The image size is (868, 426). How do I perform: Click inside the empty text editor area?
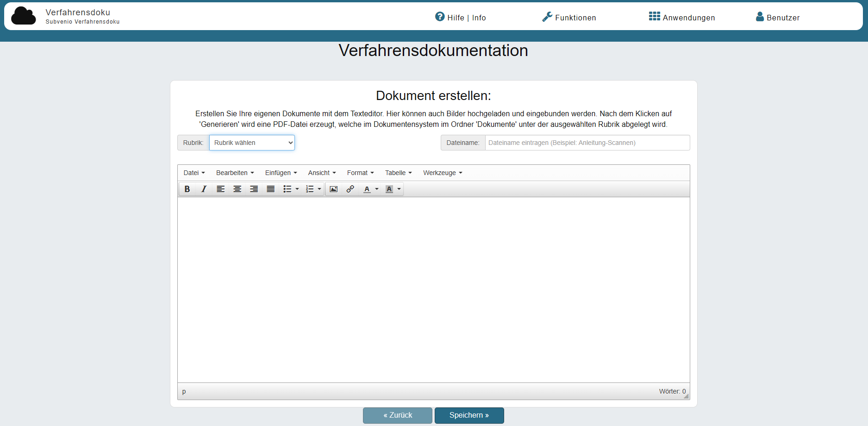click(434, 290)
